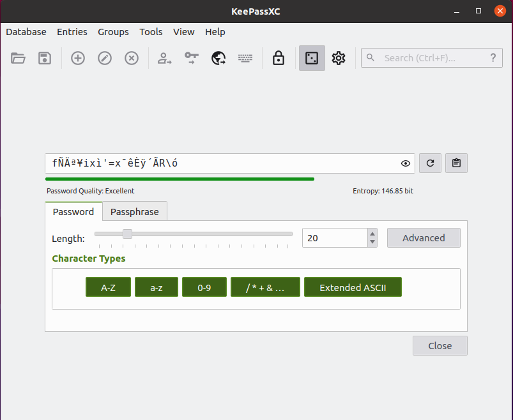
Task: Select the Password tab
Action: 73,211
